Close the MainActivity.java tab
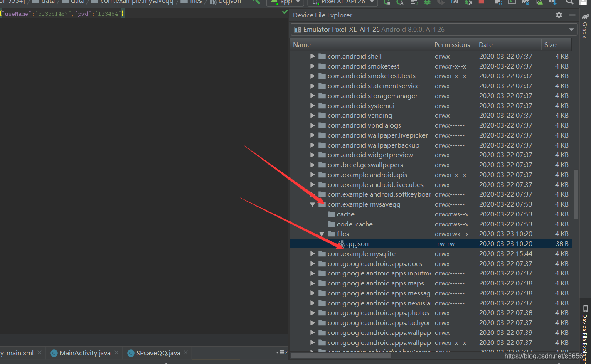The image size is (591, 364). point(116,353)
